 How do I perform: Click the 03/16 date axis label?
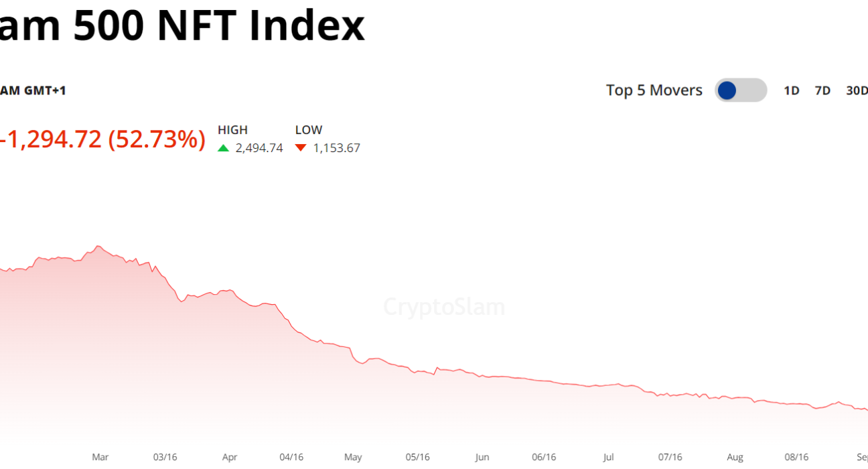tap(165, 457)
